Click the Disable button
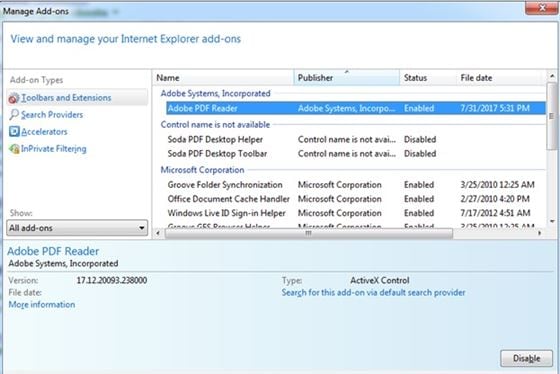This screenshot has height=374, width=560. 526,358
